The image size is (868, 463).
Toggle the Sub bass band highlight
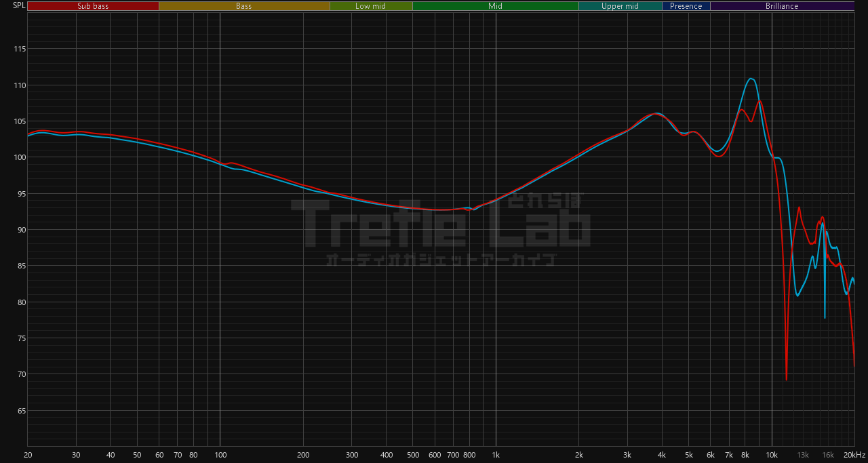click(93, 5)
